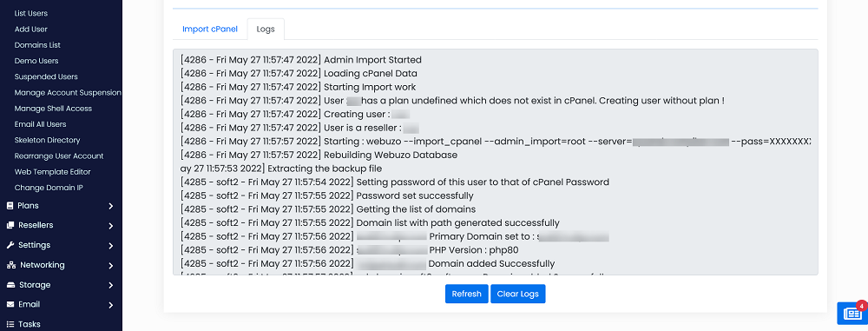Open Suspended Users in sidebar
Screen dimensions: 868x331
(46, 76)
